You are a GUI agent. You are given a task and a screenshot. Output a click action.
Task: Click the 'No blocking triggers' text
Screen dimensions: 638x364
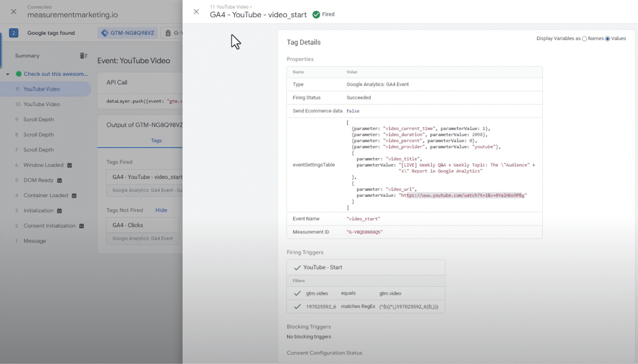[309, 337]
